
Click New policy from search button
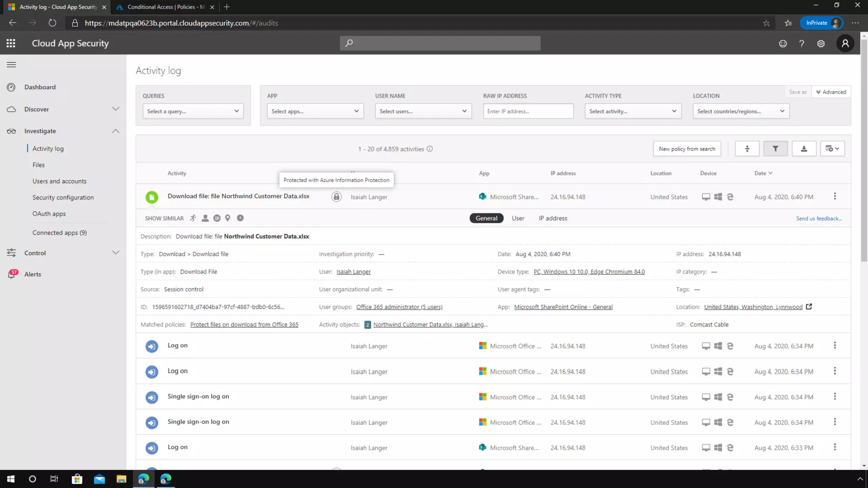[x=687, y=149]
